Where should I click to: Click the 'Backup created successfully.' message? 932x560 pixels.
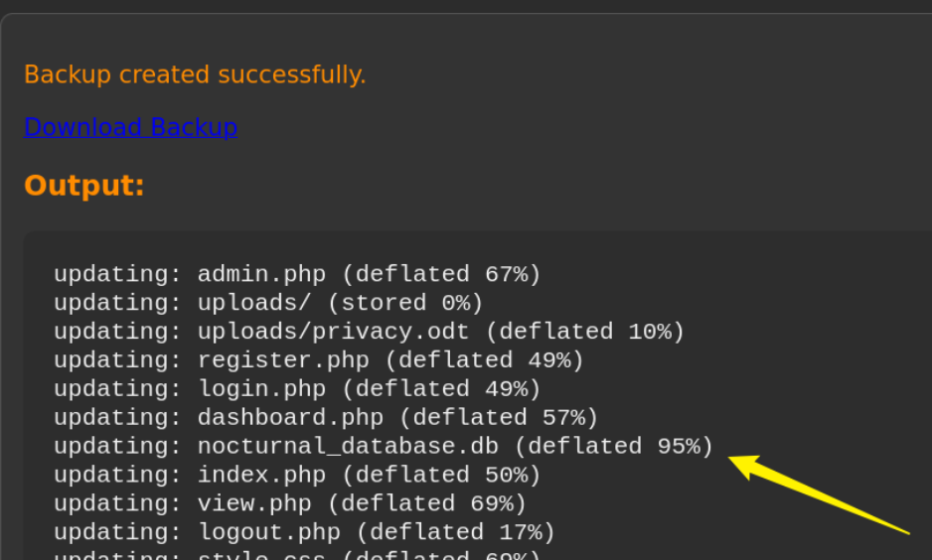(x=195, y=74)
